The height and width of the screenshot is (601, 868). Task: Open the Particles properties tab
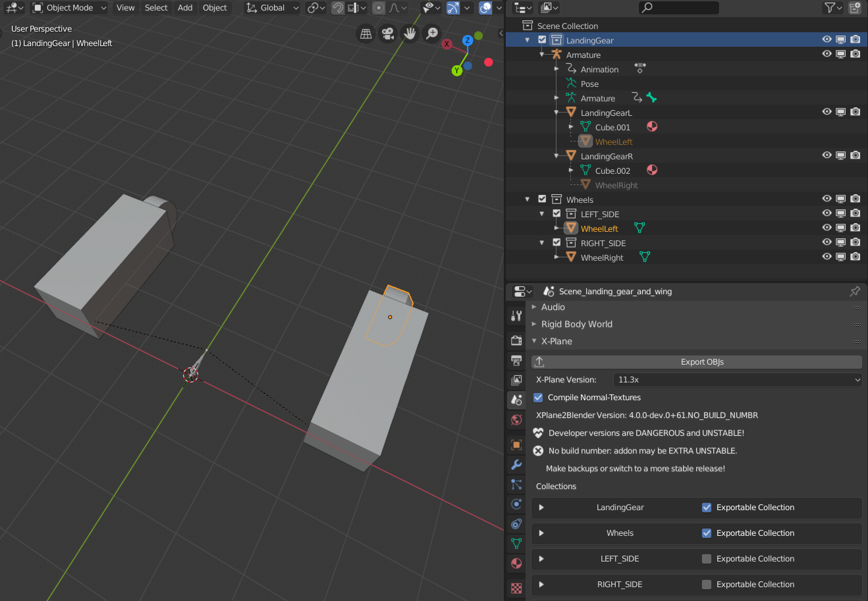coord(516,484)
